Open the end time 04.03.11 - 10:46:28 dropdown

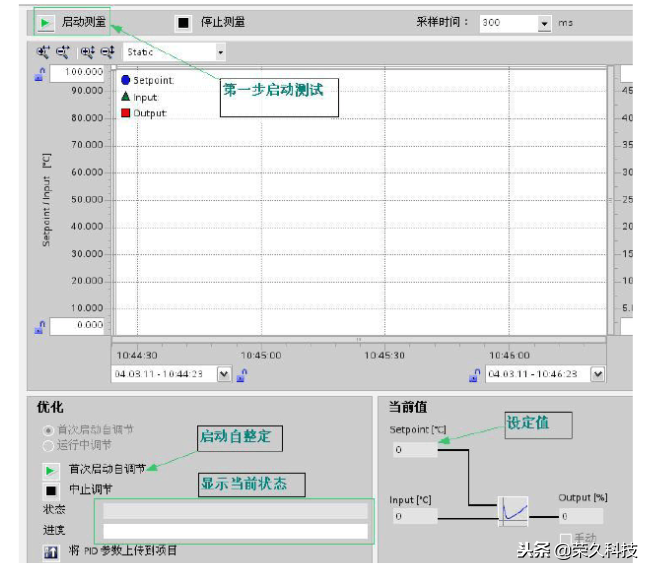click(x=597, y=374)
